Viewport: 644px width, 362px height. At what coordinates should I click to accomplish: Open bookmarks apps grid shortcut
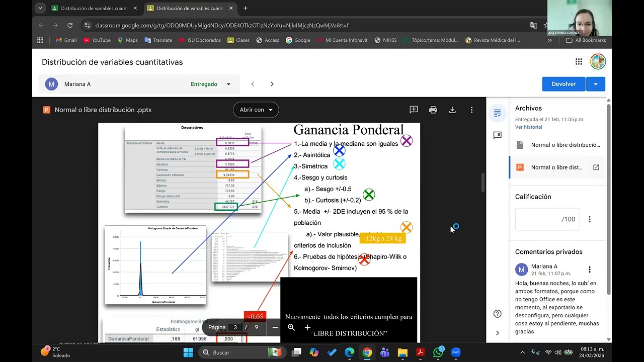pos(40,40)
